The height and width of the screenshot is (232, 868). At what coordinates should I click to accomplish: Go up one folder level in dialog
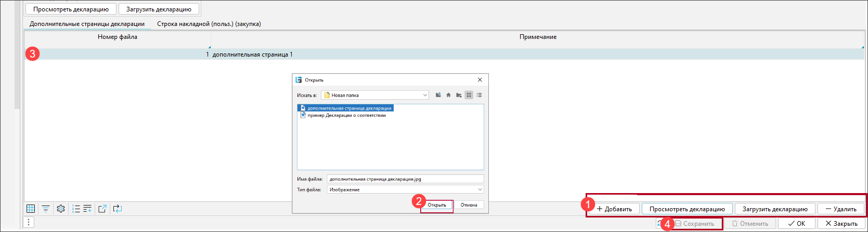[438, 95]
